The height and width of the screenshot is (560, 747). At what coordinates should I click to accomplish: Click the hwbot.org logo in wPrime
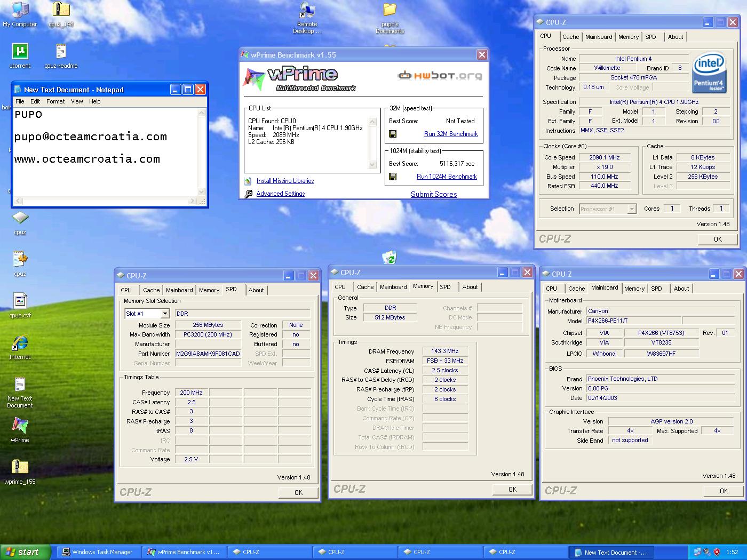pyautogui.click(x=440, y=76)
